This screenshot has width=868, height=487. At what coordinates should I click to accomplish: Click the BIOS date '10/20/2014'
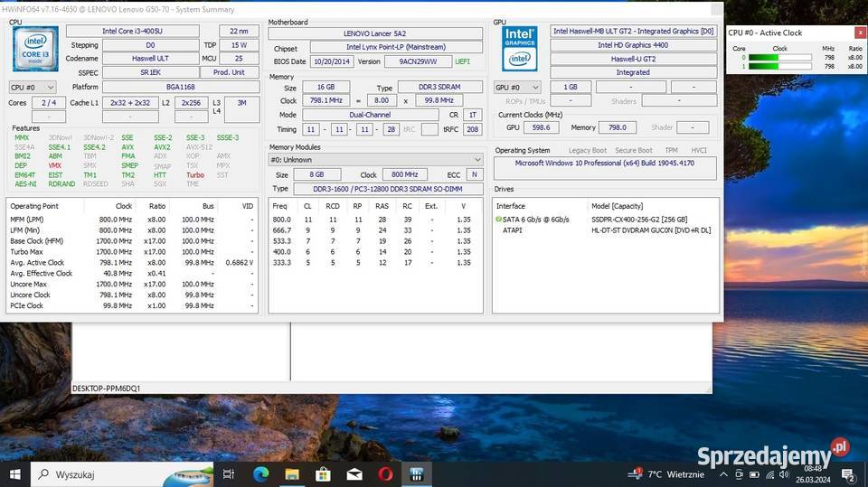(x=332, y=61)
